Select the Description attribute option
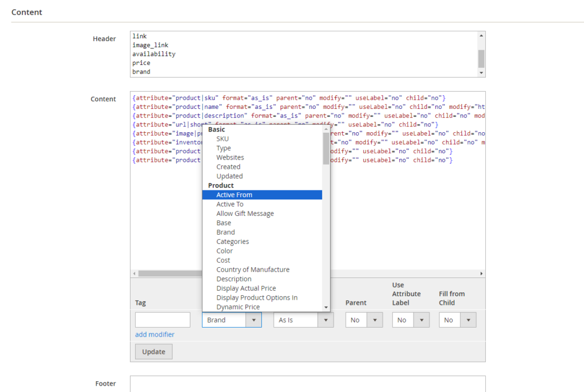 (234, 279)
